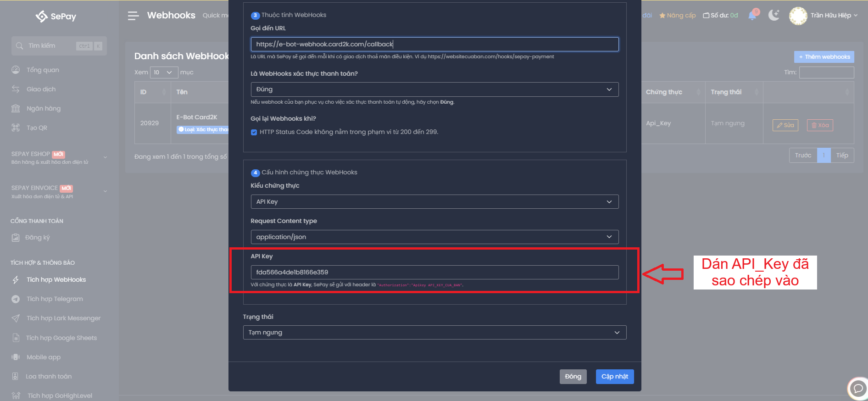Click the Nâng cấp upgrade link

tap(678, 16)
